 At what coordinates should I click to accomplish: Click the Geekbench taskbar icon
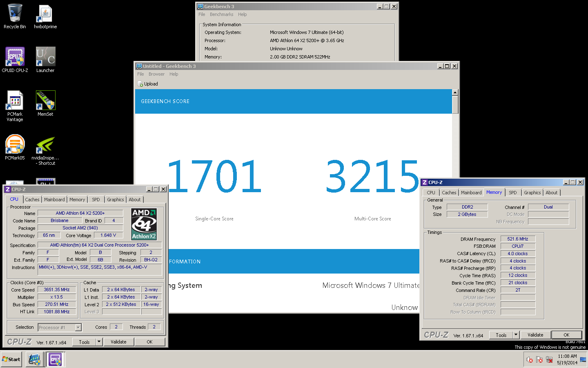point(34,359)
